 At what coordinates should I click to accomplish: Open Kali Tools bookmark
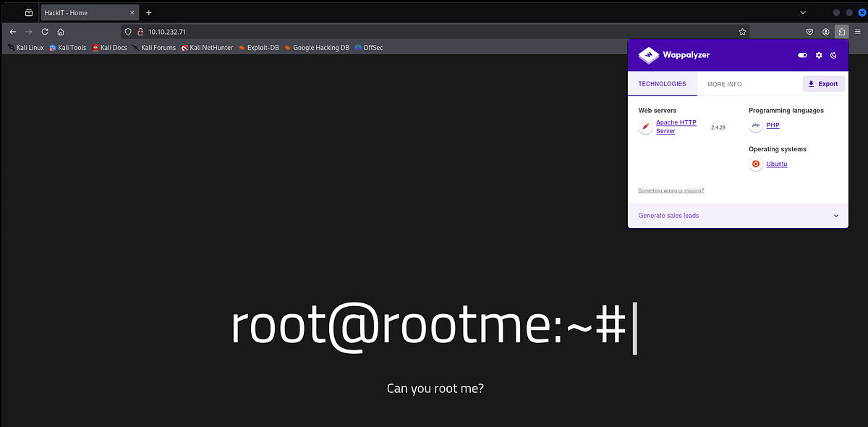coord(68,48)
